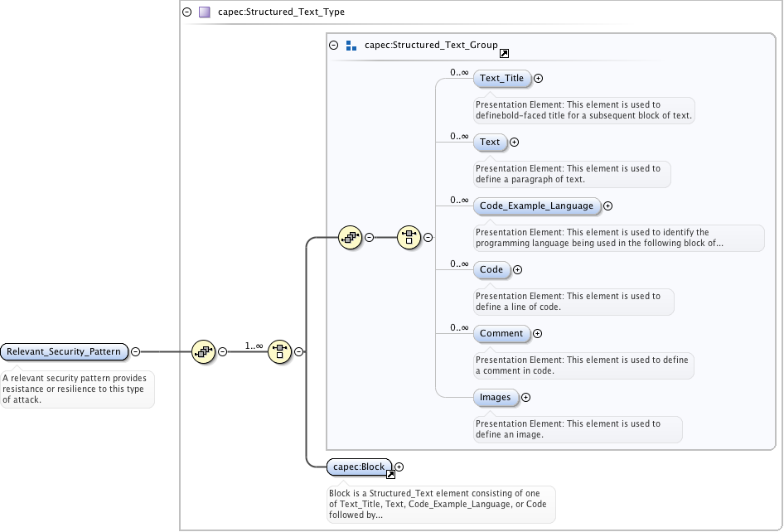Select the 1..∞ choice compositor icon
Image resolution: width=784 pixels, height=532 pixels.
[280, 351]
